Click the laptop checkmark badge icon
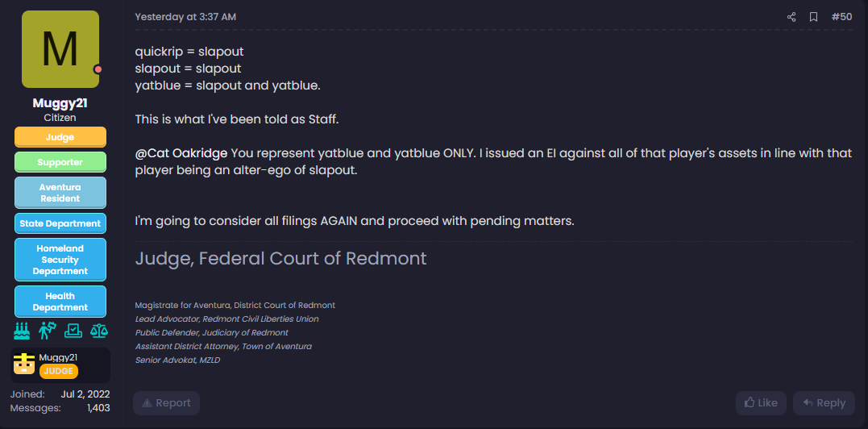The width and height of the screenshot is (868, 429). 73,331
